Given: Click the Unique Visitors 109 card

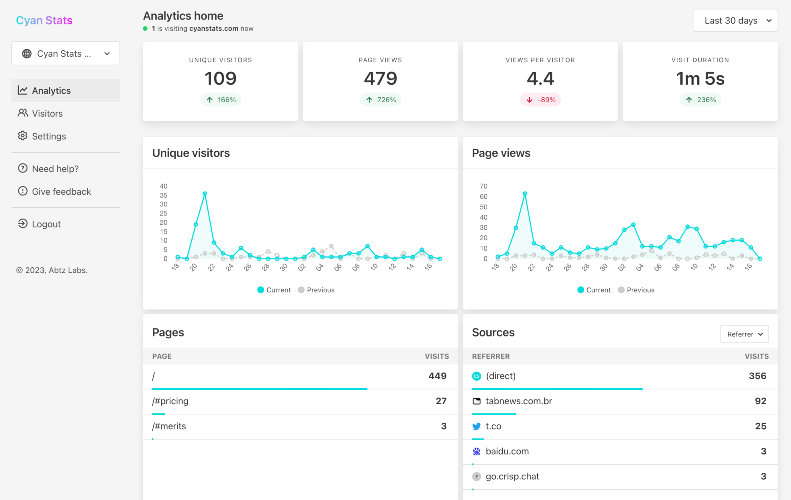Looking at the screenshot, I should click(x=220, y=81).
